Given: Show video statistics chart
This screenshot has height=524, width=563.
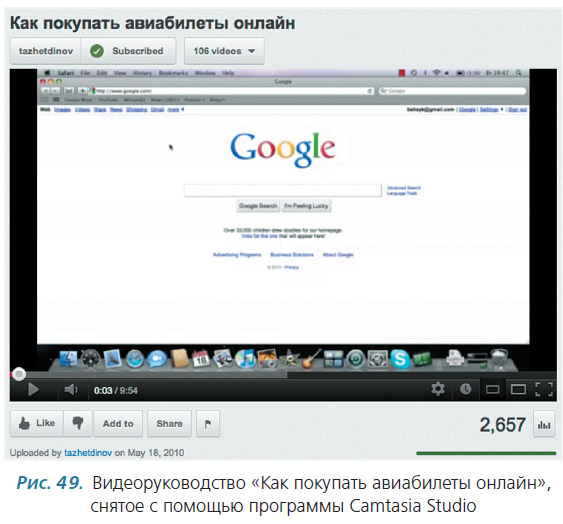Looking at the screenshot, I should click(x=544, y=425).
